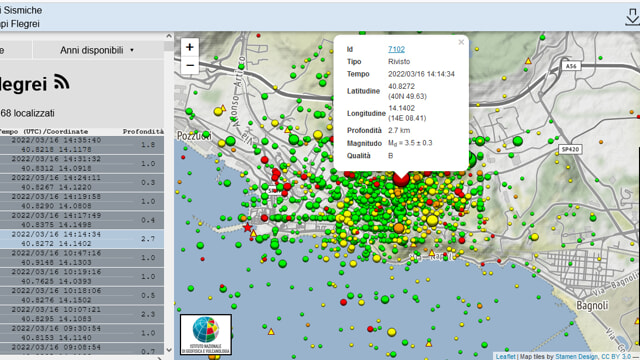Click the large orange earthquake circle
Image resolution: width=640 pixels, height=360 pixels.
pyautogui.click(x=399, y=228)
